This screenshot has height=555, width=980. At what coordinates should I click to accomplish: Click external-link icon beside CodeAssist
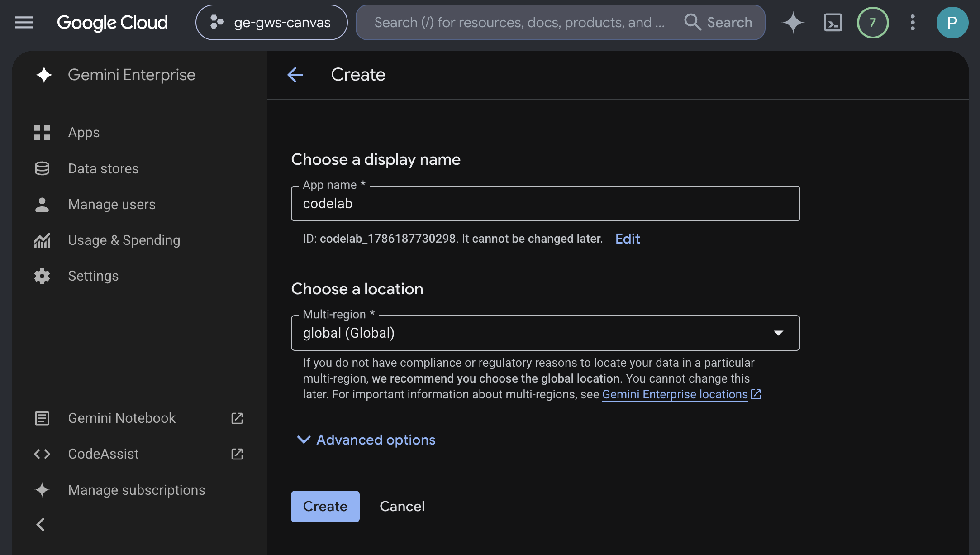point(237,454)
